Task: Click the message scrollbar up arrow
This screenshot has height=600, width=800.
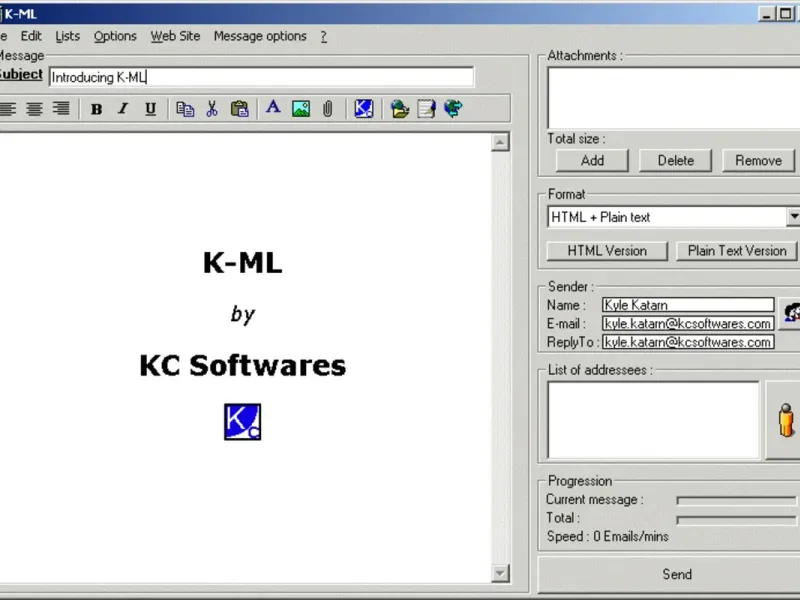Action: (x=500, y=142)
